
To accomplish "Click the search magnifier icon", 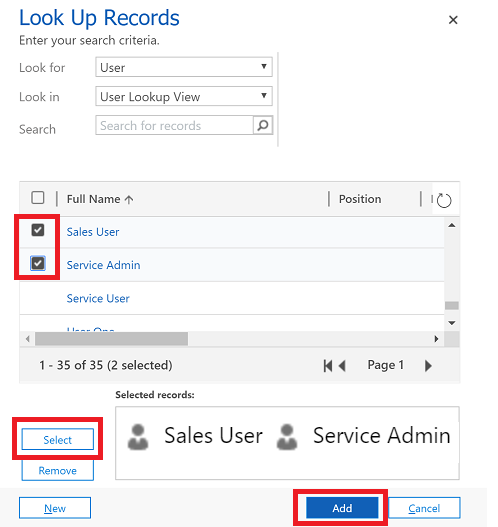I will [x=263, y=125].
